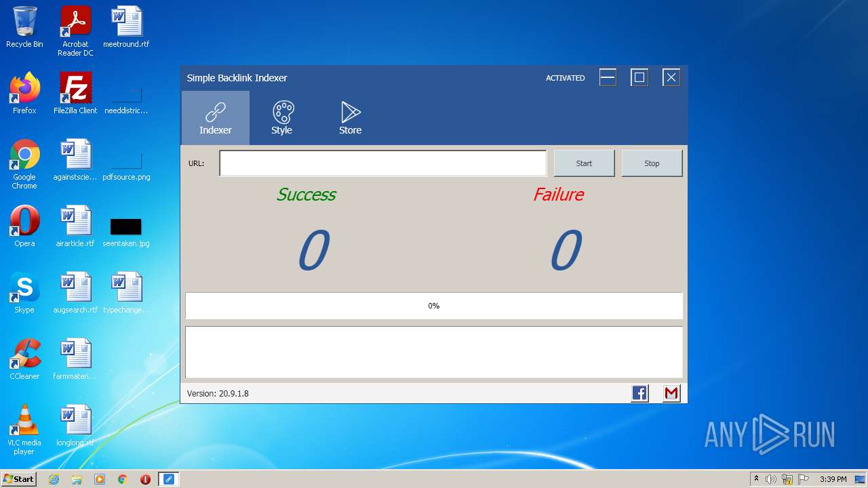The width and height of the screenshot is (868, 488).
Task: Open the Indexer tab
Action: click(x=216, y=118)
